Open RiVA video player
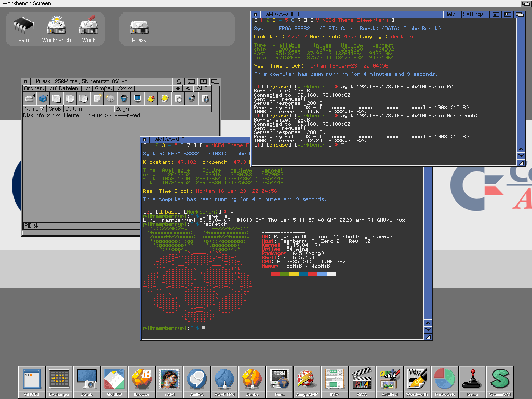 (362, 381)
